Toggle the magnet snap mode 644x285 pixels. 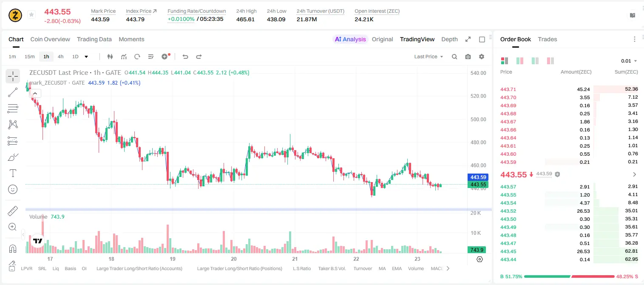pyautogui.click(x=13, y=248)
